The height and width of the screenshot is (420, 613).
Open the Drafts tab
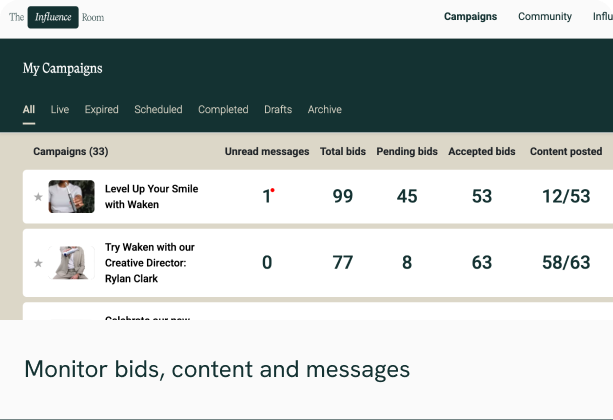point(278,110)
